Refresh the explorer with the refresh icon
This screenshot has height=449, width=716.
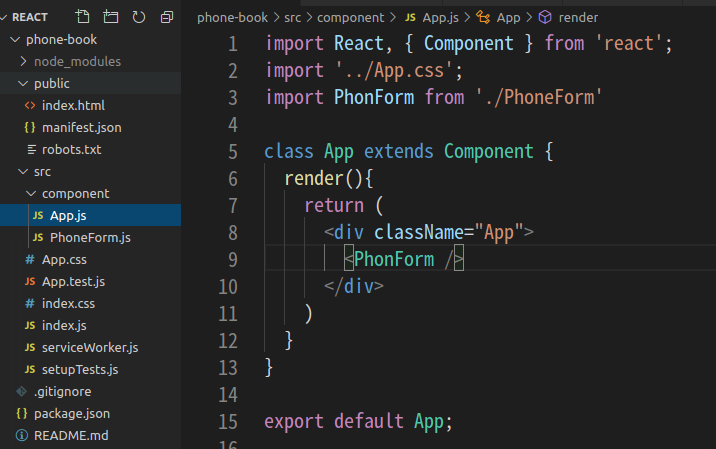(x=139, y=17)
